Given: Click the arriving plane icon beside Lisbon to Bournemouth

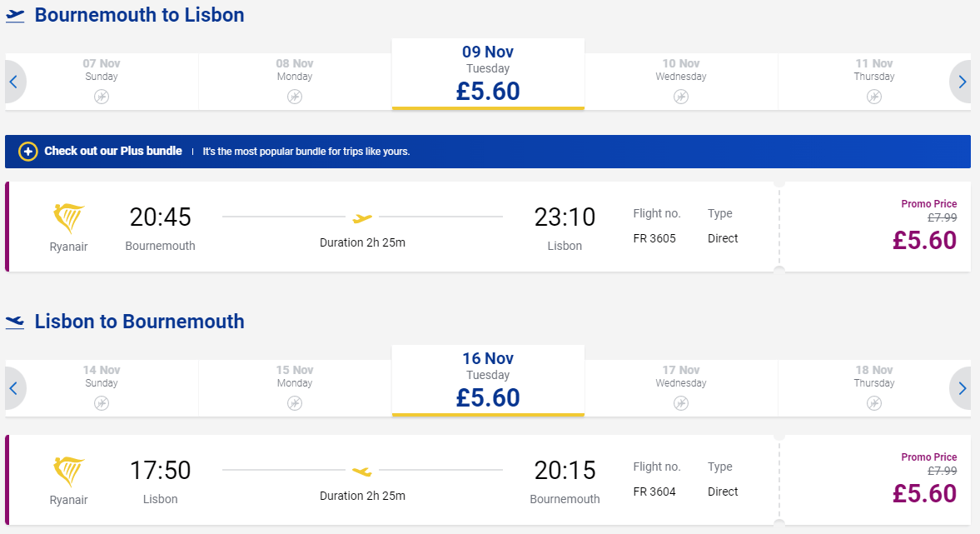Looking at the screenshot, I should pyautogui.click(x=15, y=322).
